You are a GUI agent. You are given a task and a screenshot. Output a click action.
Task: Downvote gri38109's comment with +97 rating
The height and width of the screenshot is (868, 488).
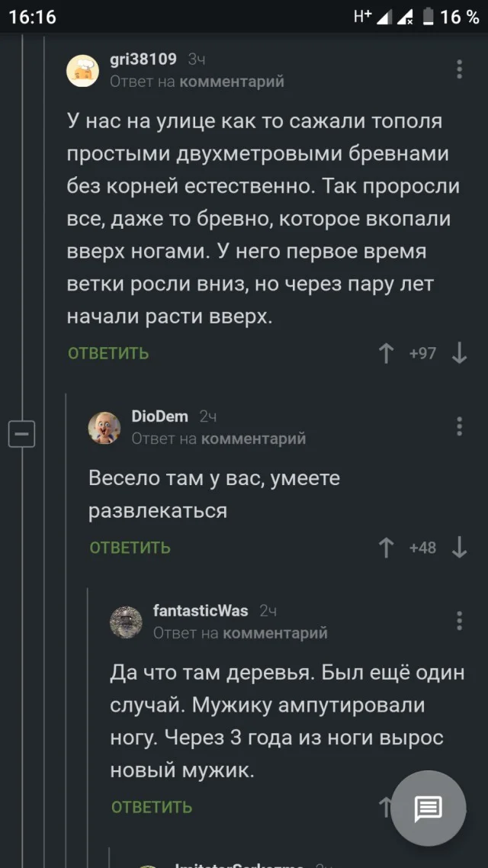(459, 353)
